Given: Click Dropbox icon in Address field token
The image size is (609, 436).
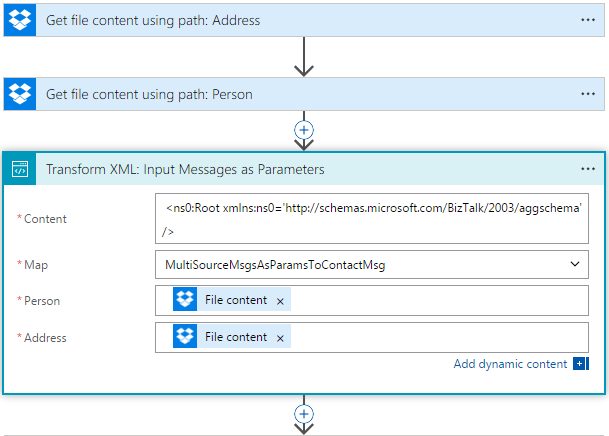Looking at the screenshot, I should pyautogui.click(x=185, y=336).
